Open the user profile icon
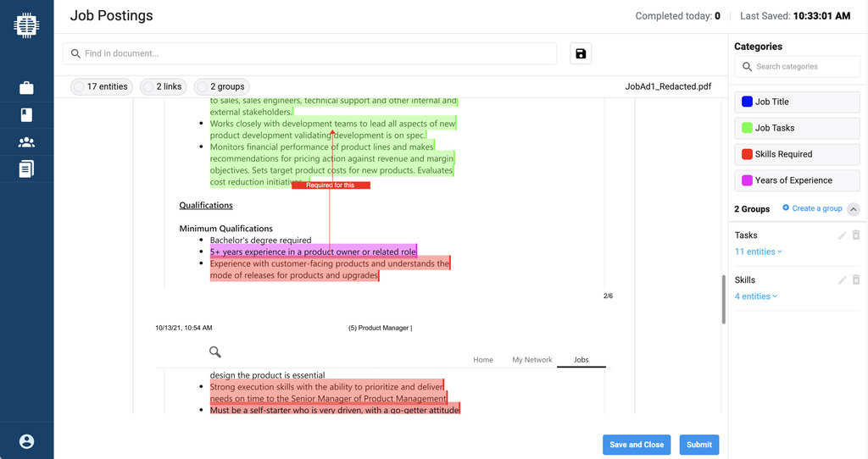868x459 pixels. [26, 441]
